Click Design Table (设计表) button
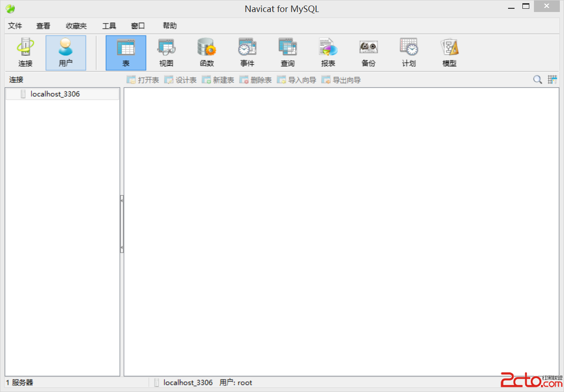Image resolution: width=564 pixels, height=392 pixels. pos(180,80)
